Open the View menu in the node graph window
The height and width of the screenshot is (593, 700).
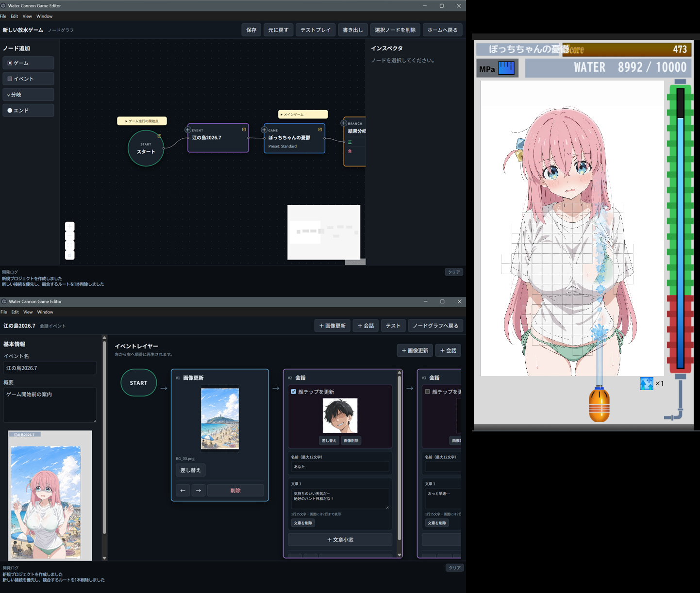click(x=27, y=16)
